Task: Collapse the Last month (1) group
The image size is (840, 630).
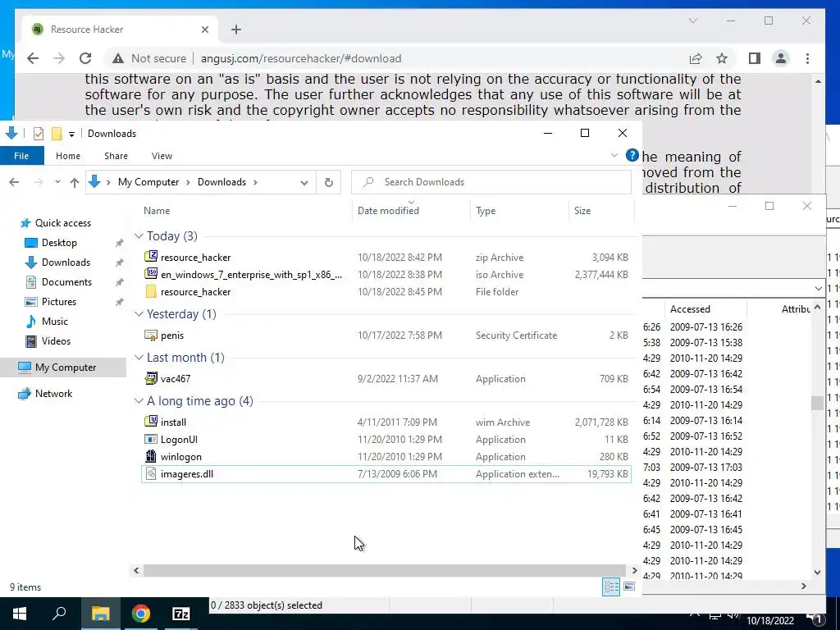Action: (x=138, y=358)
